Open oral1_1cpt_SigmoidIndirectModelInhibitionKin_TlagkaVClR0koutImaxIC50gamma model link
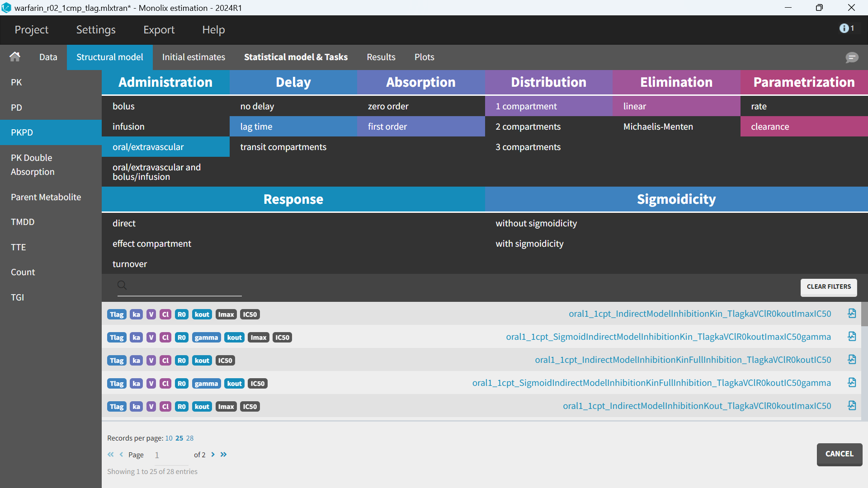Image resolution: width=868 pixels, height=488 pixels. click(x=668, y=337)
